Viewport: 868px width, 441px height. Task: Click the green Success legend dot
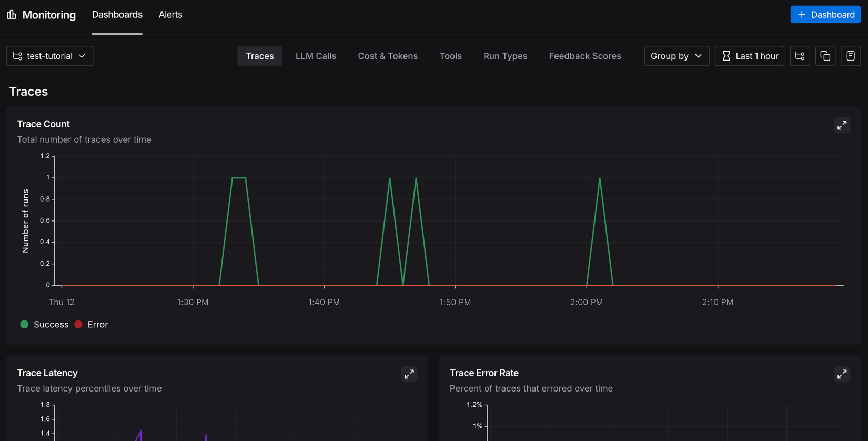pyautogui.click(x=24, y=325)
